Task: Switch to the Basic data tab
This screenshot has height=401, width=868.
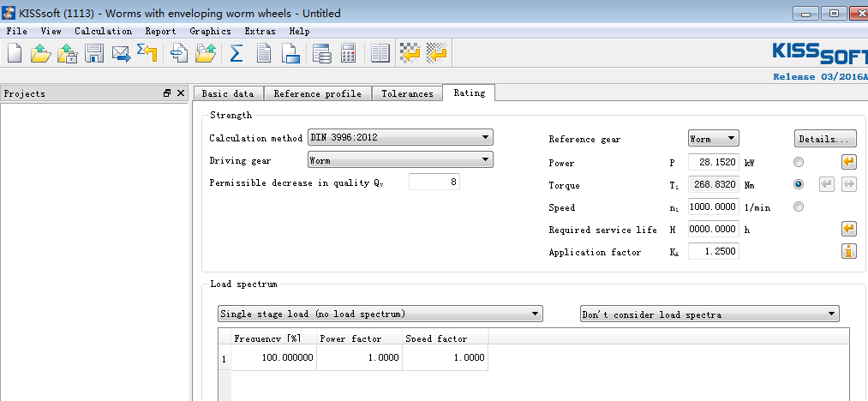Action: 228,93
